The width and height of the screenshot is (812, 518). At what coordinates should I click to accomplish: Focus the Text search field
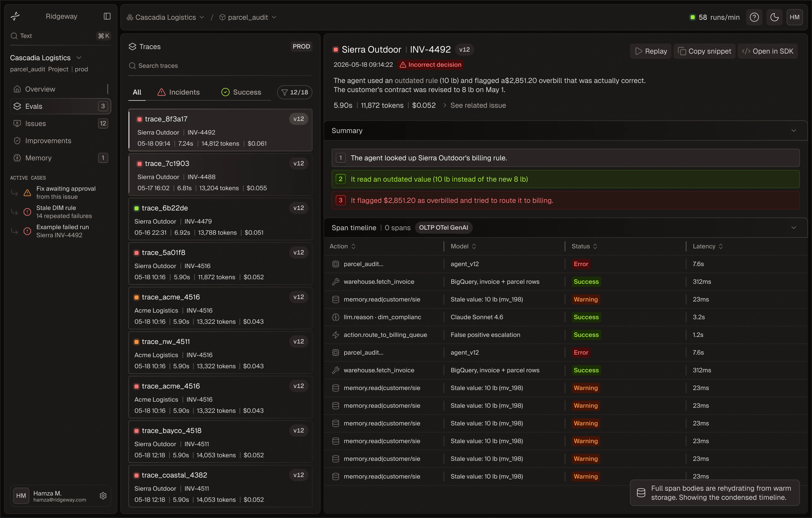[x=60, y=36]
